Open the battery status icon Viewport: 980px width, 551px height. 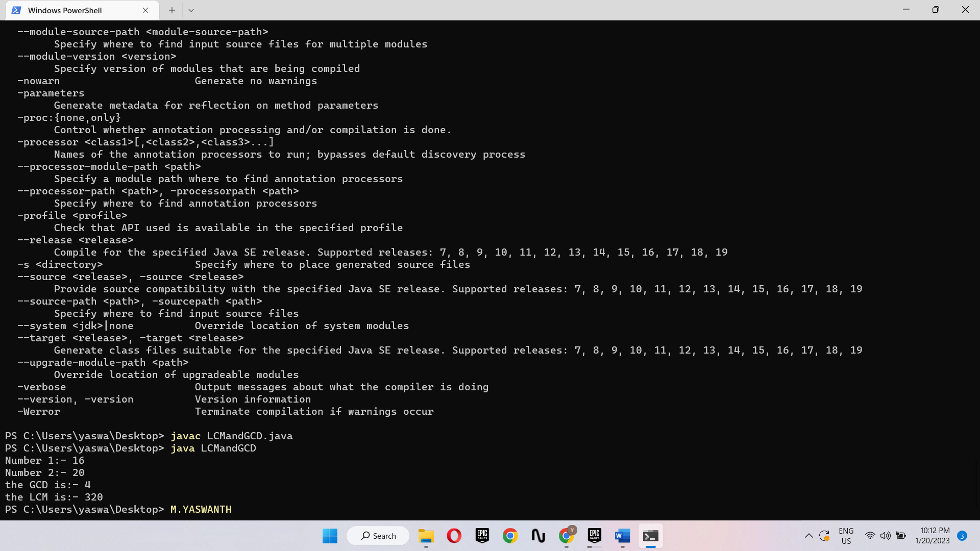click(x=901, y=536)
